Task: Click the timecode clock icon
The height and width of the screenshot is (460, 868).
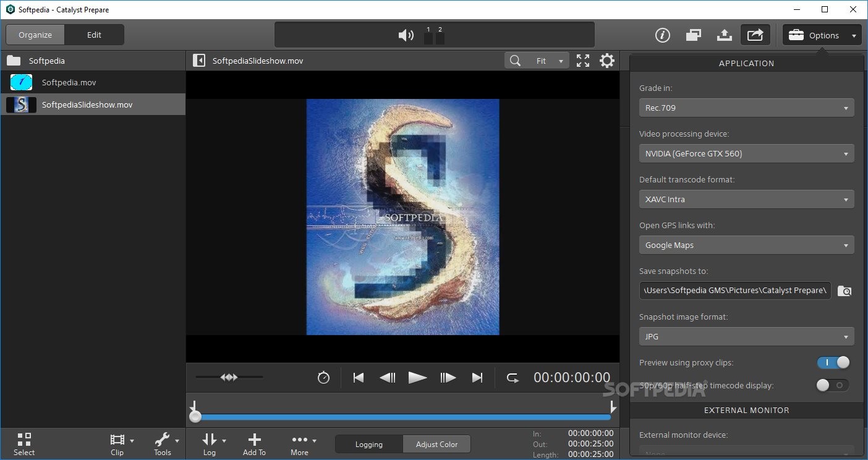Action: click(323, 378)
